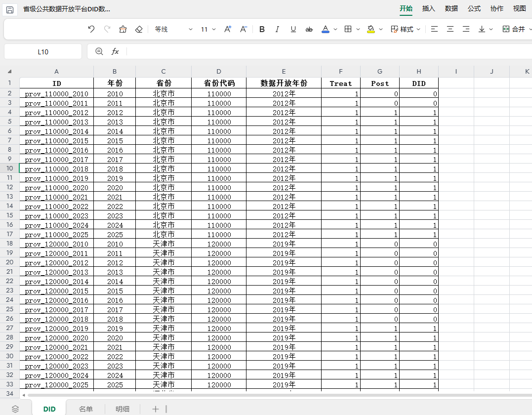532x415 pixels.
Task: Click the yellow fill color swatch
Action: [371, 30]
